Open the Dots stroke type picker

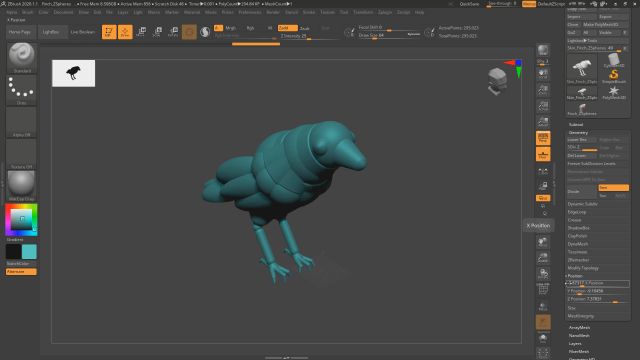point(21,90)
